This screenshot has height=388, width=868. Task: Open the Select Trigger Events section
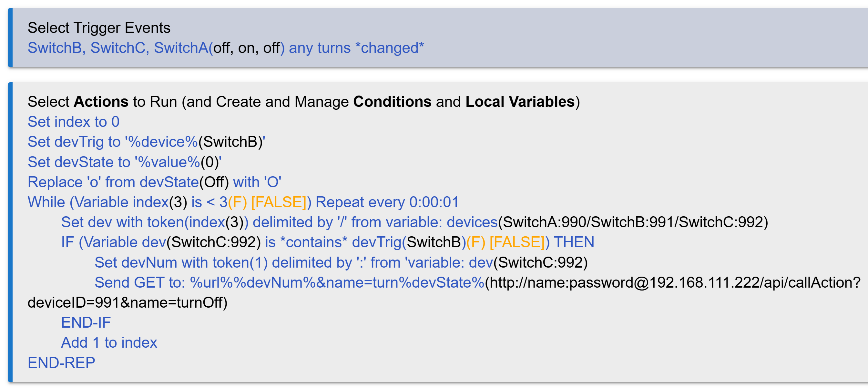tap(99, 28)
